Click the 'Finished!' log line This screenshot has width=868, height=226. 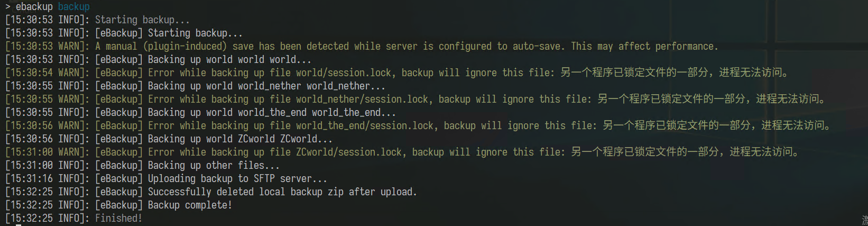(118, 218)
